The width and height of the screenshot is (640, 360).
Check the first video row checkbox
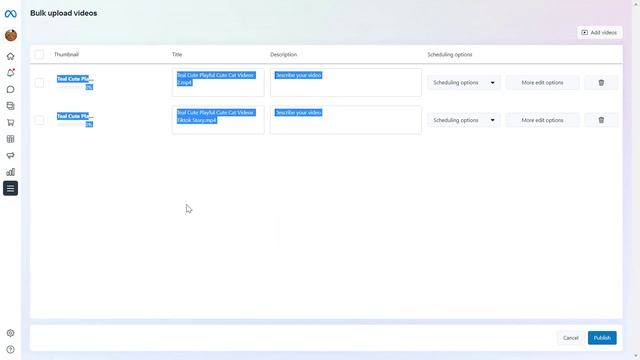pos(39,83)
